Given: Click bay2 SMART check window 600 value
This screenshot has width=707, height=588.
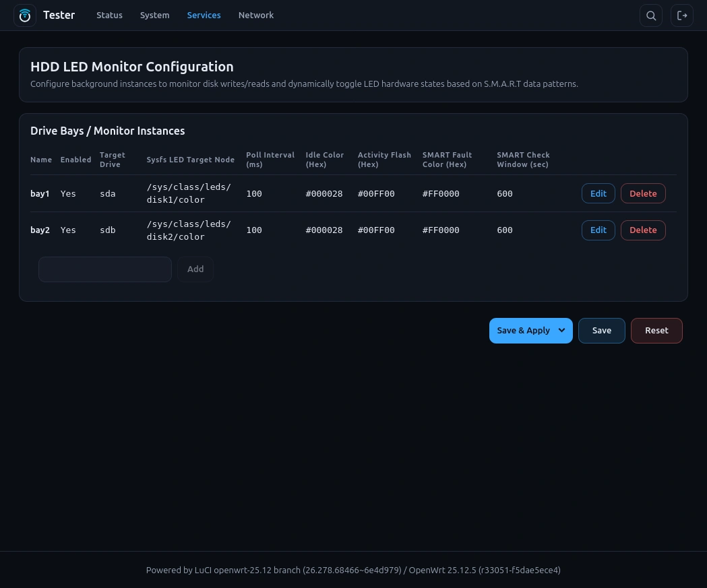Looking at the screenshot, I should [505, 230].
